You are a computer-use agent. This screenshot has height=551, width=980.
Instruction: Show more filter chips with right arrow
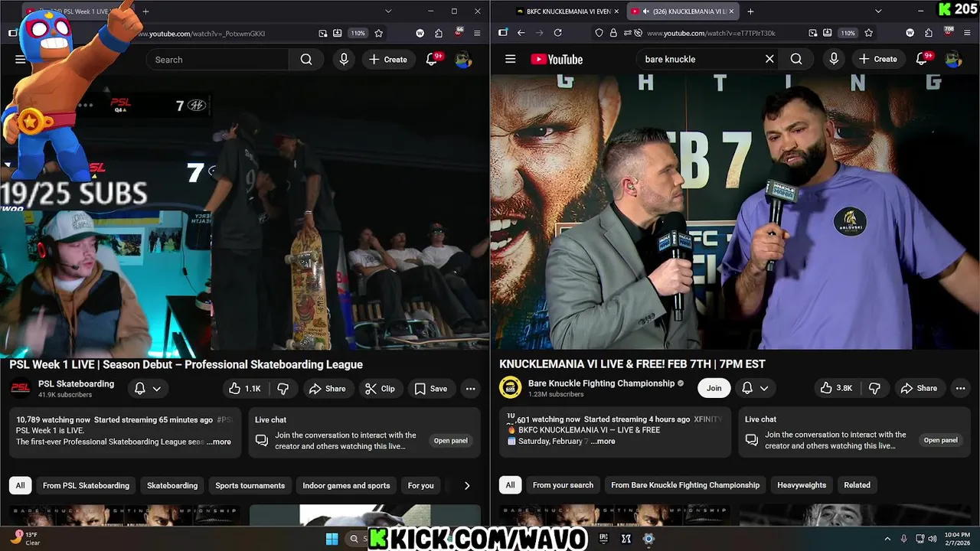click(x=467, y=485)
